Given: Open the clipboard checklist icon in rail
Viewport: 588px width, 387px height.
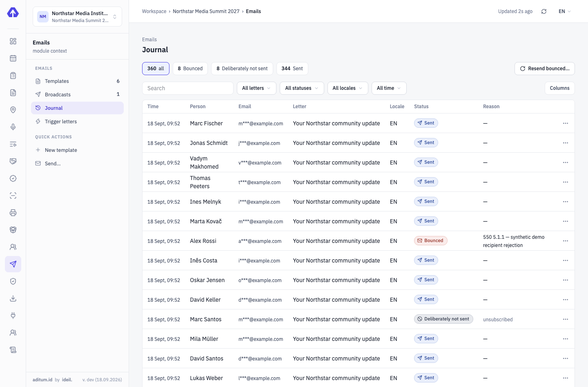Looking at the screenshot, I should pyautogui.click(x=13, y=76).
